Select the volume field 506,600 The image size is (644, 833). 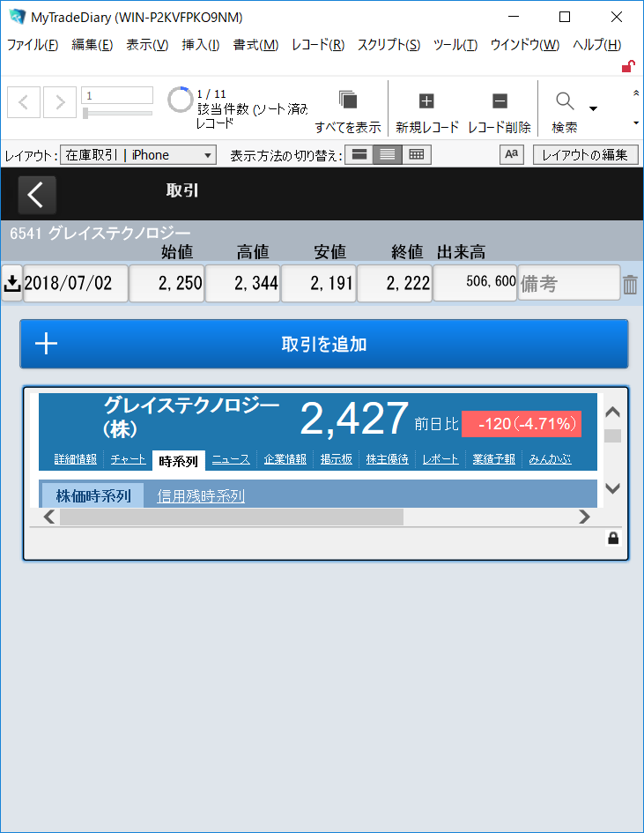(x=475, y=283)
